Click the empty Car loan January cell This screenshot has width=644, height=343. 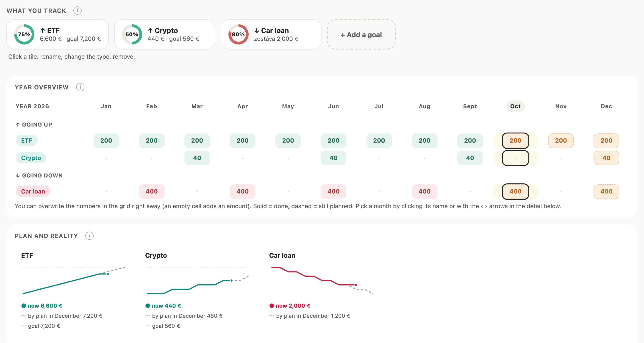106,192
